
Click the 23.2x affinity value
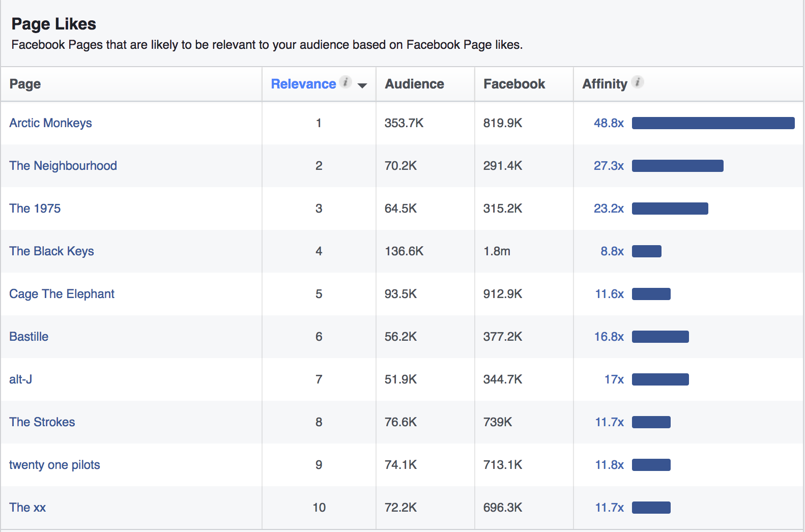tap(609, 209)
